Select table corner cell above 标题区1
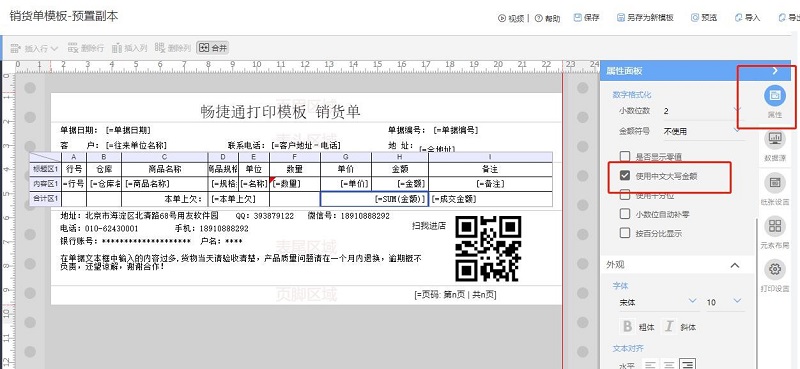This screenshot has height=369, width=800. pyautogui.click(x=45, y=157)
